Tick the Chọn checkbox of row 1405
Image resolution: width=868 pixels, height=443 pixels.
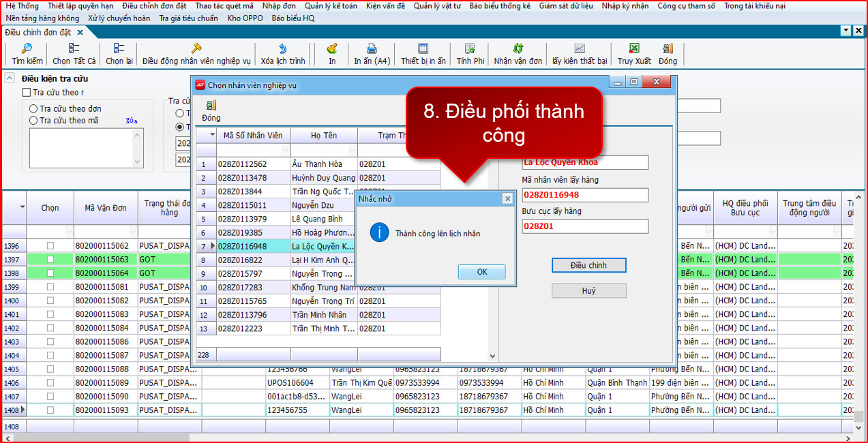50,369
